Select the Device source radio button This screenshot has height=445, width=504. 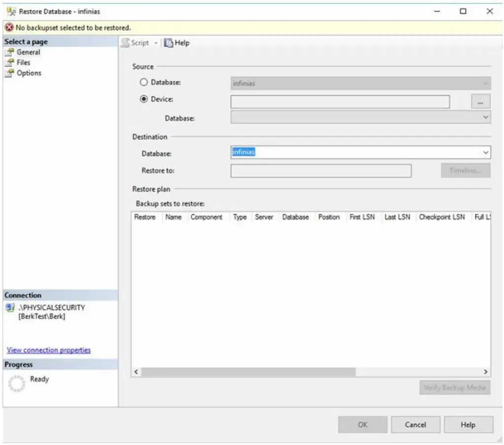tap(144, 99)
